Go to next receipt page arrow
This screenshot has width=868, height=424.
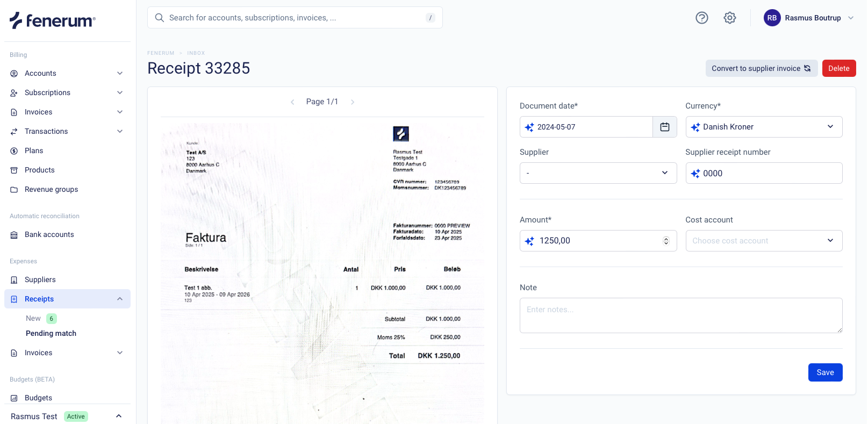(x=353, y=102)
